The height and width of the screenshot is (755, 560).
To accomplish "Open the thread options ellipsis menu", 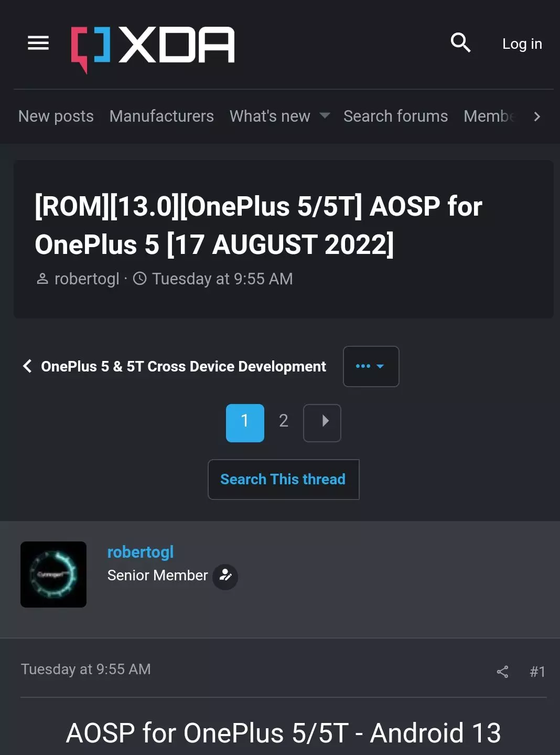I will pos(371,366).
